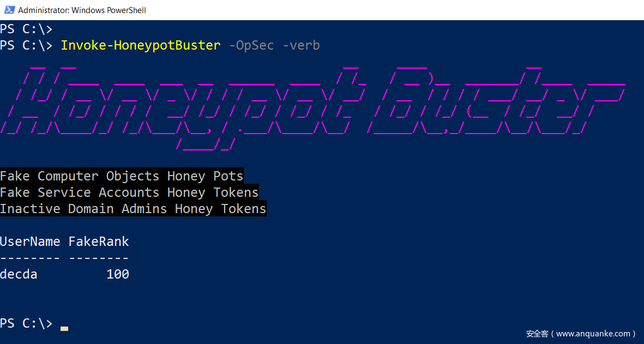Click the blinking cursor at the last prompt
644x344 pixels.
pos(64,328)
